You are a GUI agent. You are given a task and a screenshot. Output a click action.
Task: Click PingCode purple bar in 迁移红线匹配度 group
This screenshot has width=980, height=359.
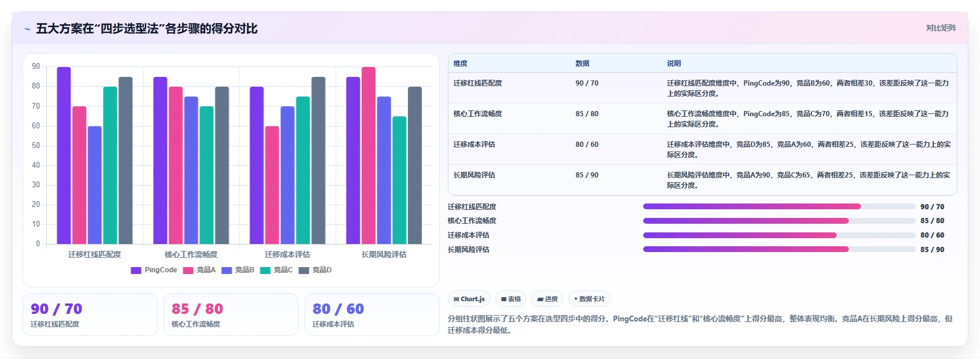pos(64,156)
